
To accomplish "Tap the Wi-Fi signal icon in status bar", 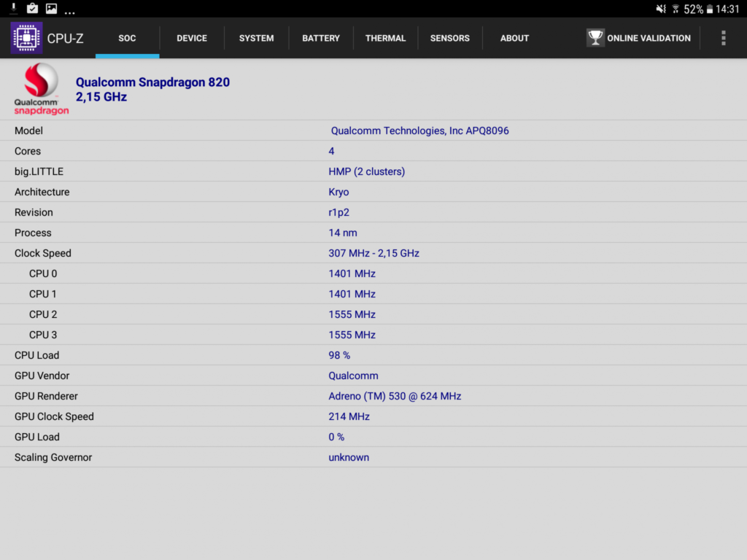I will point(675,9).
